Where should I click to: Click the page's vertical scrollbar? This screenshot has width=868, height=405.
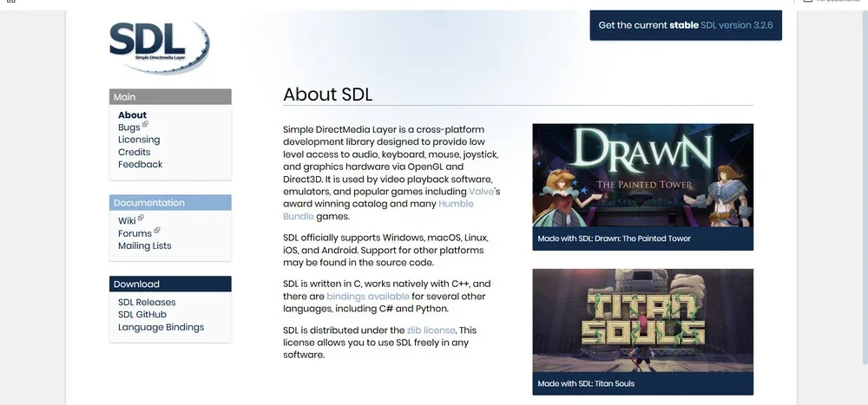(865, 188)
